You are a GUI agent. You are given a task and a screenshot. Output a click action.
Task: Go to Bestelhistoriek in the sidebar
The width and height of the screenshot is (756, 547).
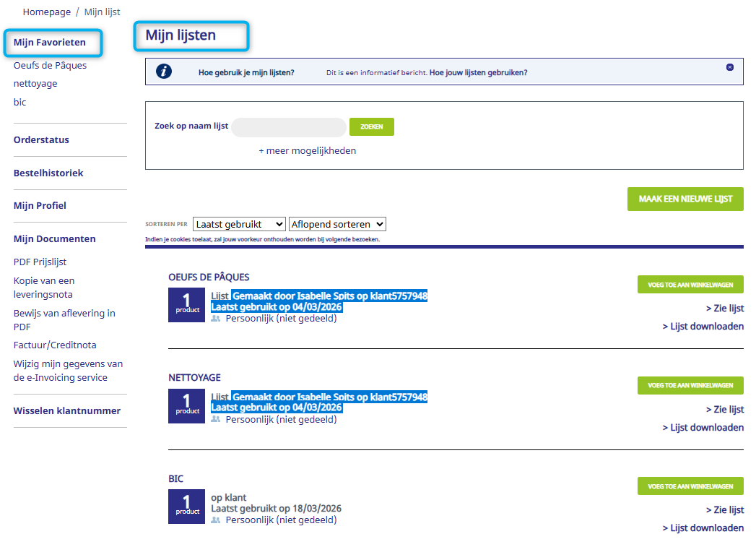[x=48, y=173]
